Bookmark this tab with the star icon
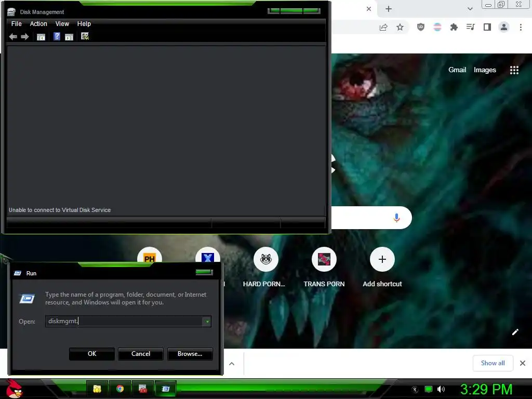The width and height of the screenshot is (532, 399). (x=400, y=27)
